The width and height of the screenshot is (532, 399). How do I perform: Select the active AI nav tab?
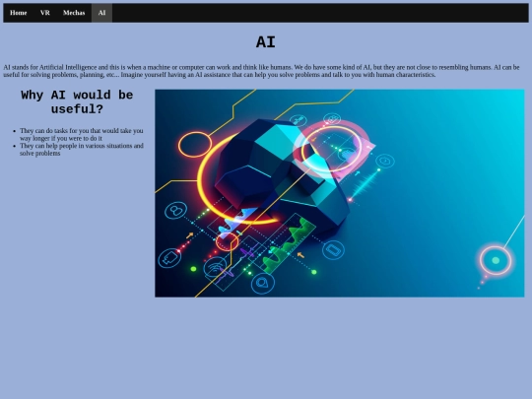point(101,13)
